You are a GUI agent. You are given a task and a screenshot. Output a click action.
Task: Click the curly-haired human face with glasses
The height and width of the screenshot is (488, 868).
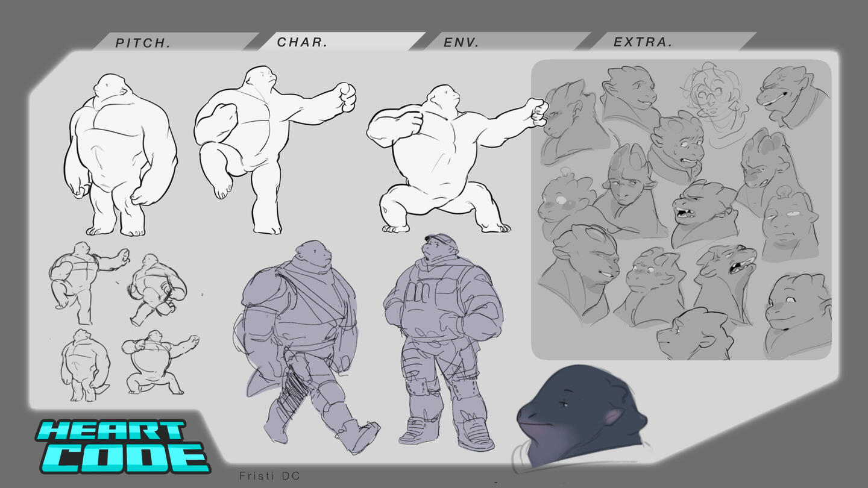(711, 99)
